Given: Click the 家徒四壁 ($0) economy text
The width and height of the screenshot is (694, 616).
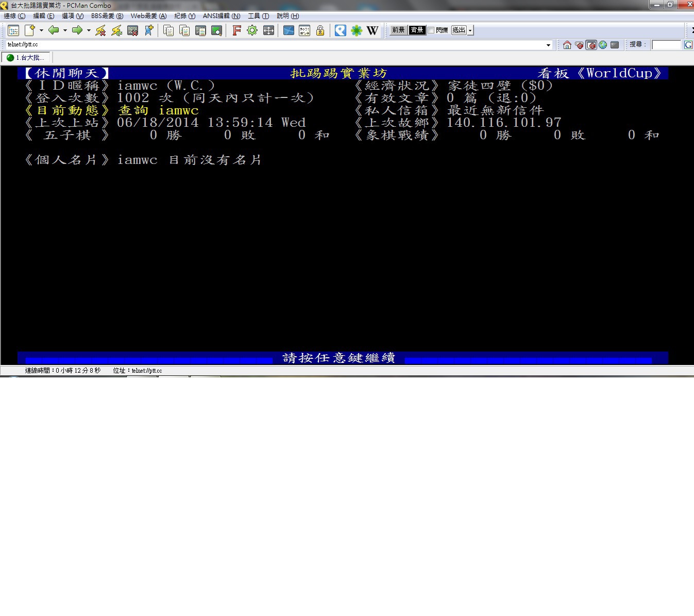Looking at the screenshot, I should 500,86.
